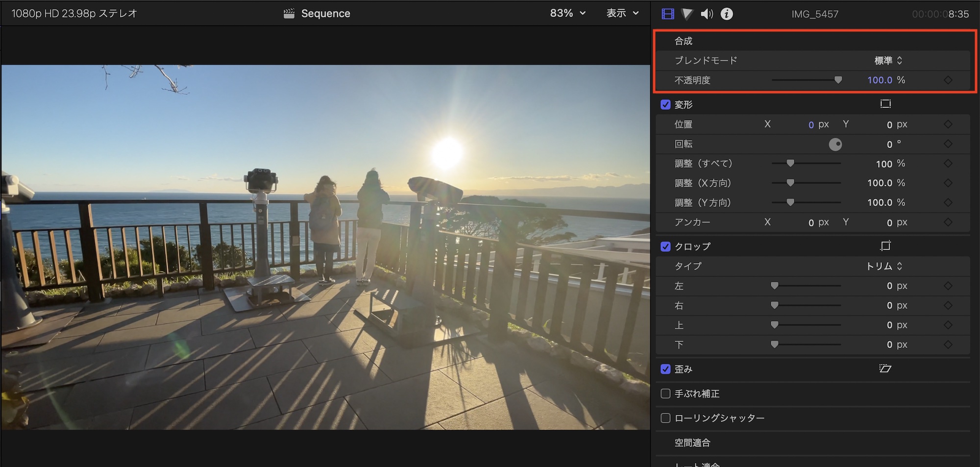980x467 pixels.
Task: Enable the 手ぶれ補正 stabilization checkbox
Action: 665,393
